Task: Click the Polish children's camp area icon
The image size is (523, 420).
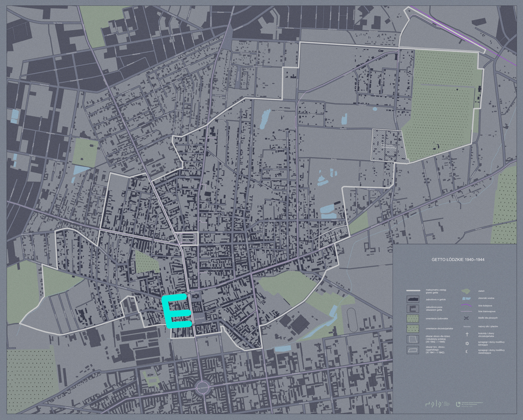Action: [x=413, y=339]
